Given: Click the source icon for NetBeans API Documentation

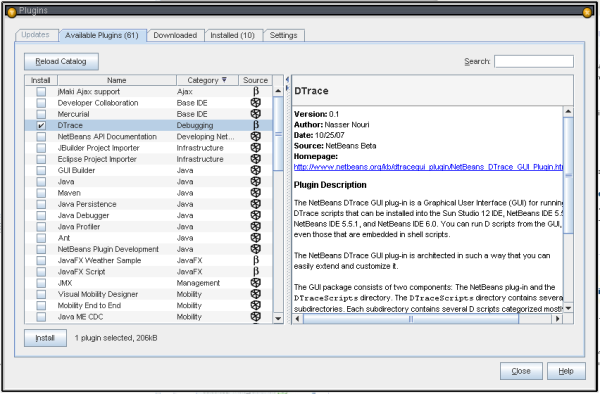Looking at the screenshot, I should click(x=256, y=137).
